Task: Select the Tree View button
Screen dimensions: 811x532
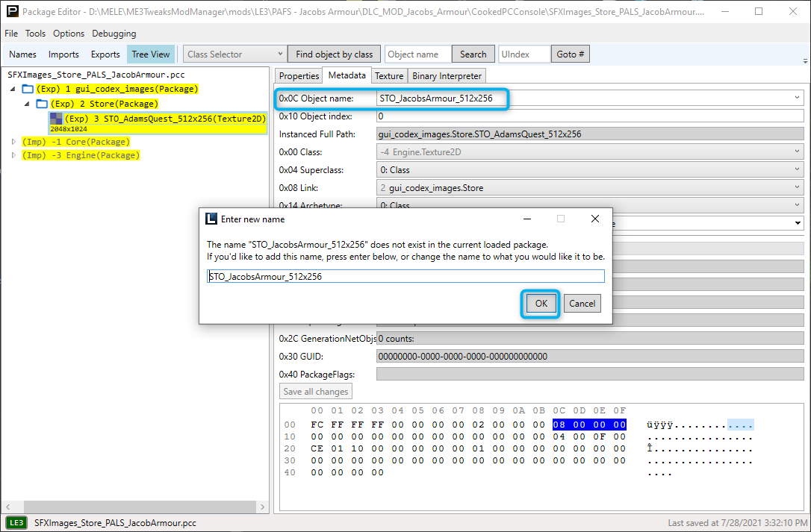Action: point(151,54)
